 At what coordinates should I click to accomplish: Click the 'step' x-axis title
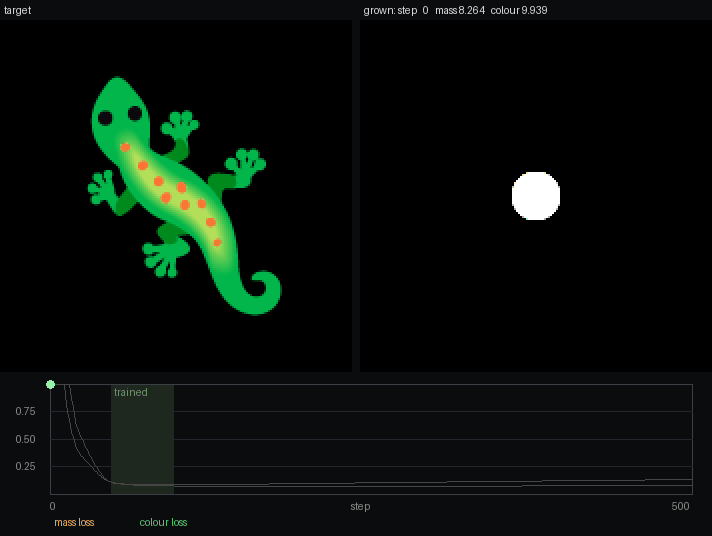point(360,506)
